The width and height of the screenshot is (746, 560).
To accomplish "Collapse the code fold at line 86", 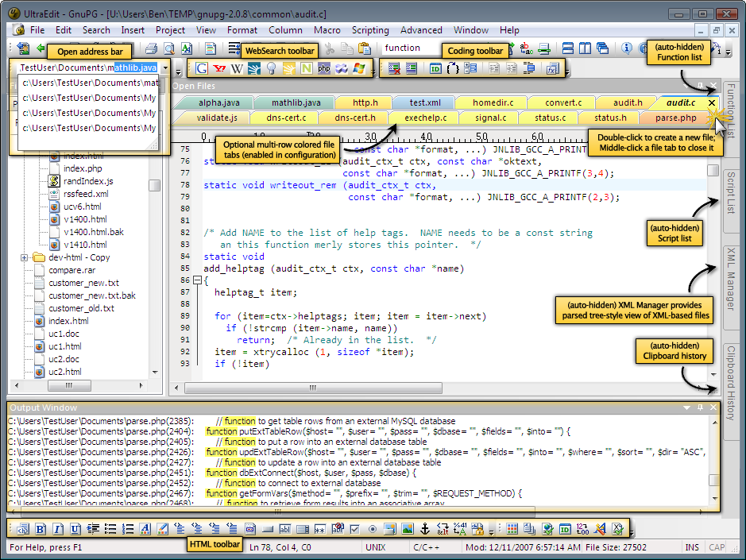I will [198, 280].
